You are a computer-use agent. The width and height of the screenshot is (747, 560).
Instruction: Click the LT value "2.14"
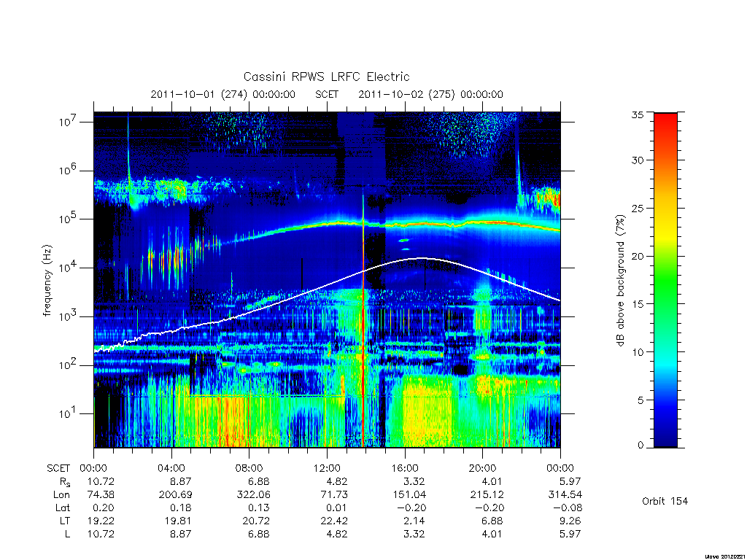click(x=414, y=521)
